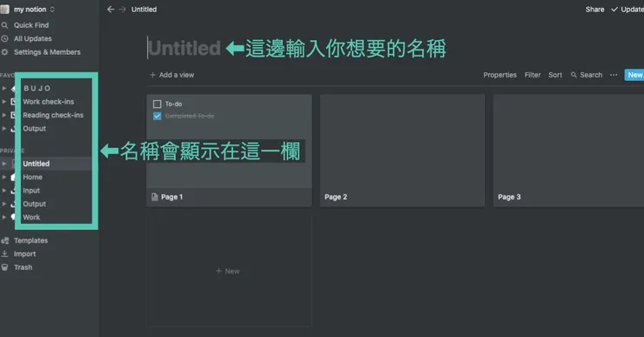
Task: Click the Import download icon
Action: click(x=4, y=254)
